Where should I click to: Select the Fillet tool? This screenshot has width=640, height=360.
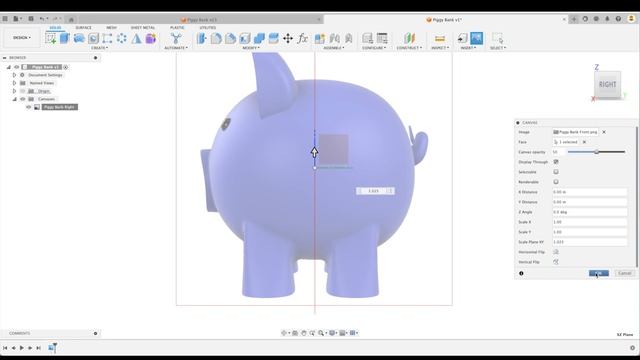216,38
